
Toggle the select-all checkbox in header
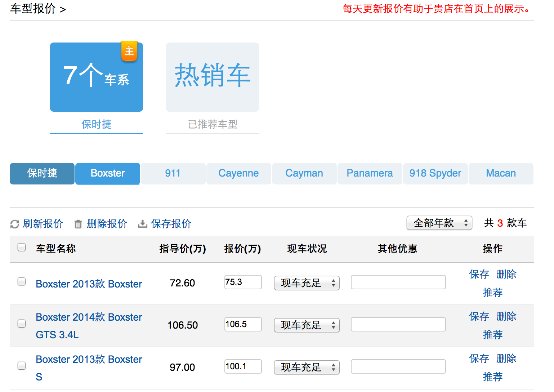point(22,247)
